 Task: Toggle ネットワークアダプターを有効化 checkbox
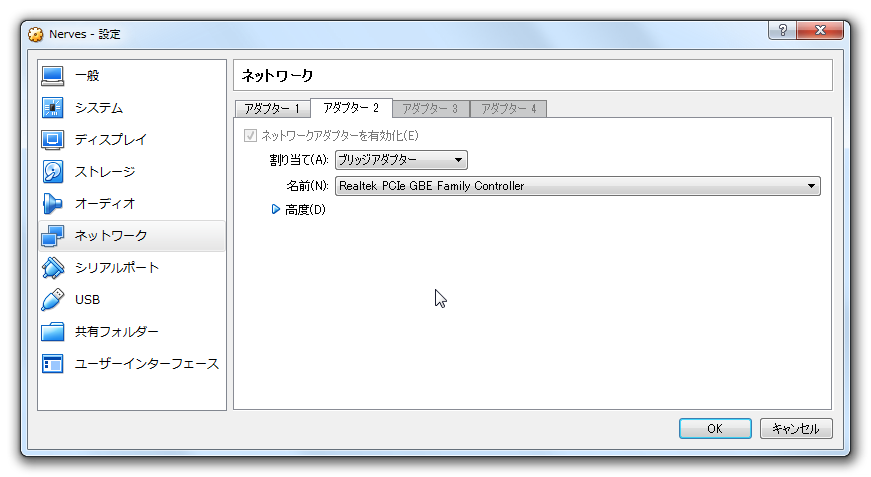point(250,135)
